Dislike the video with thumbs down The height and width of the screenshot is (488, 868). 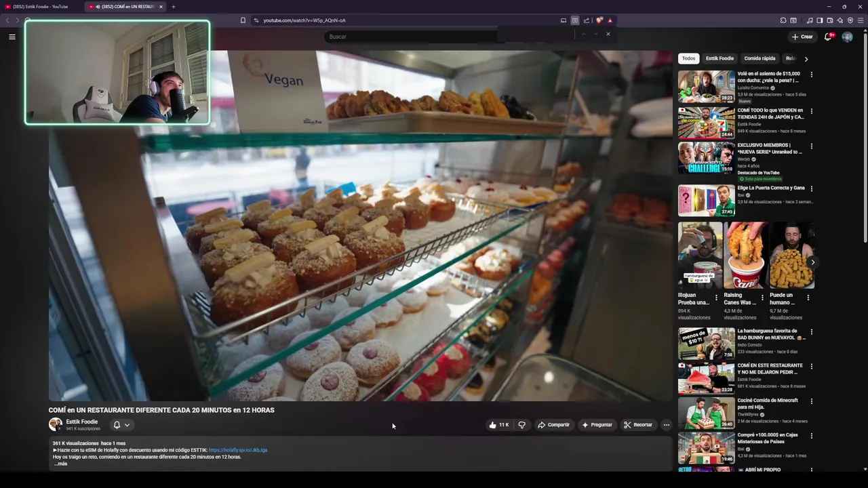coord(521,425)
